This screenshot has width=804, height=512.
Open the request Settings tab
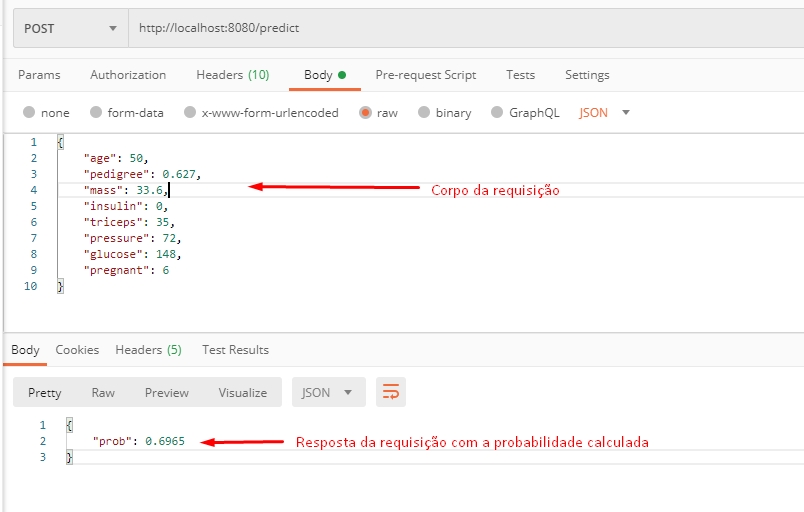tap(587, 75)
